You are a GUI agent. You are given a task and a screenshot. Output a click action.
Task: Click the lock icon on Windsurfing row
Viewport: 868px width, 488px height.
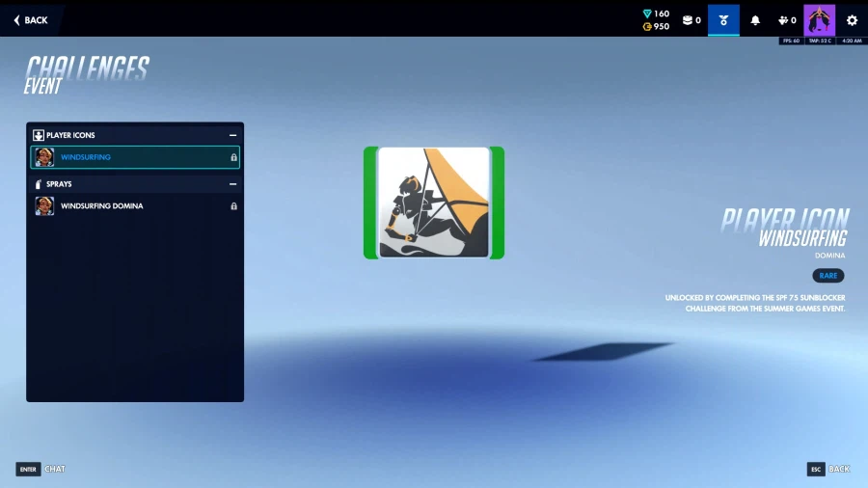tap(233, 158)
